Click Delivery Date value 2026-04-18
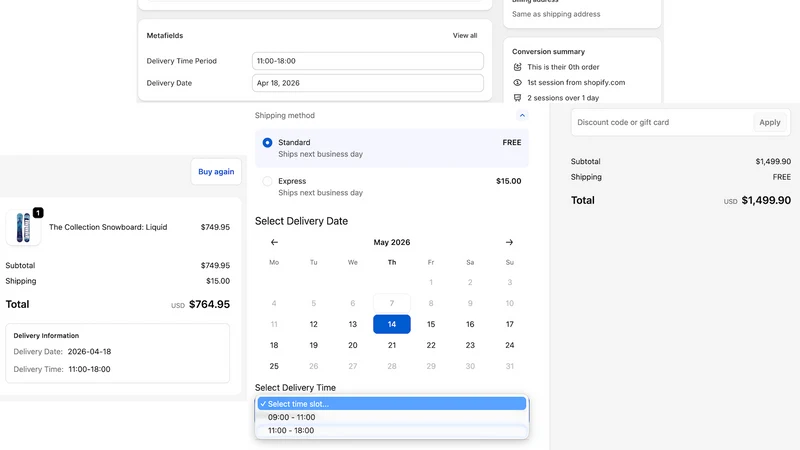The height and width of the screenshot is (450, 800). (x=89, y=352)
